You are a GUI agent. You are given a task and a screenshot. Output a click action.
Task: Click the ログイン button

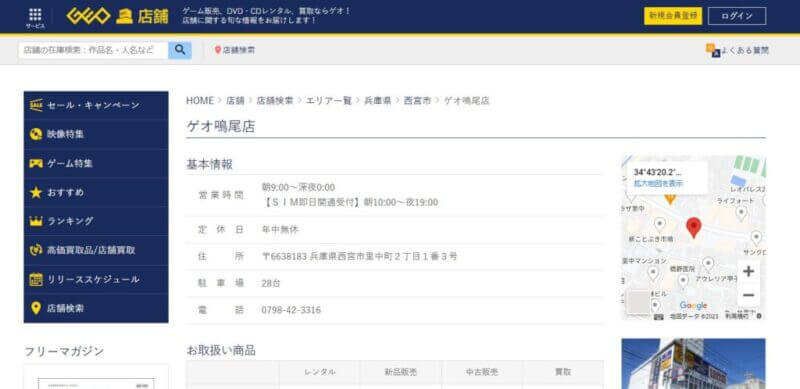click(x=737, y=16)
